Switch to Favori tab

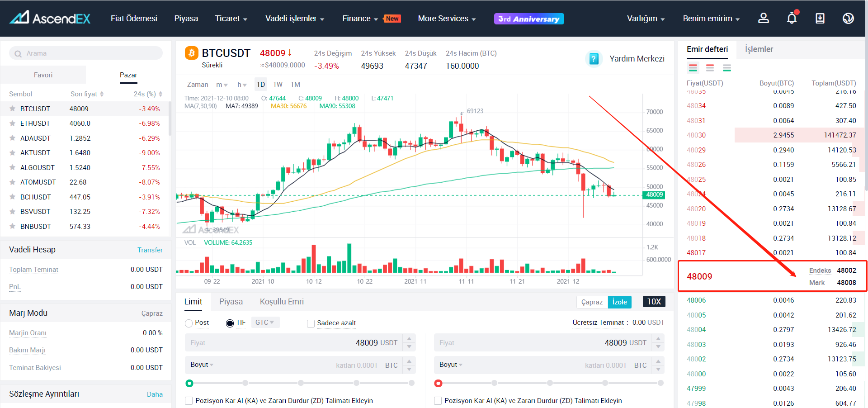click(43, 75)
